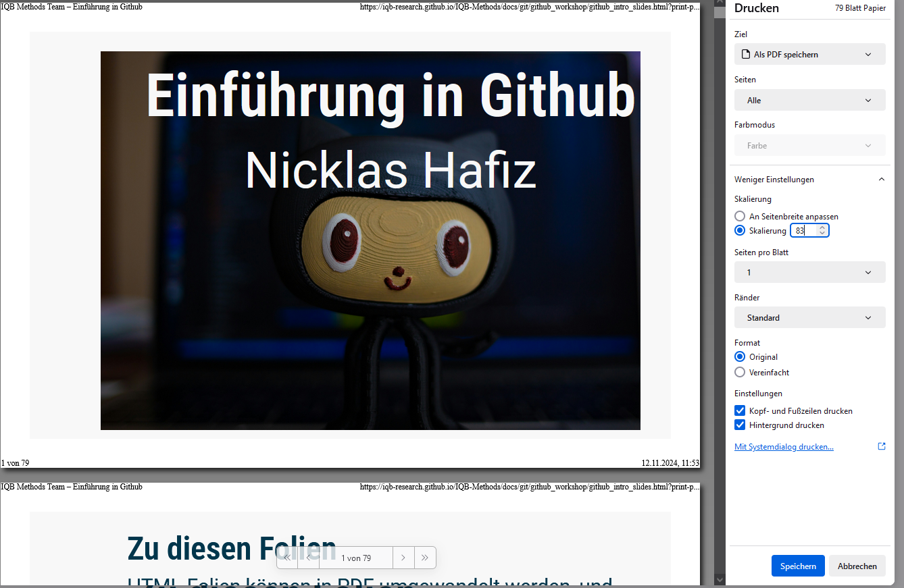The image size is (904, 588).
Task: Disable 'Hintergrund drucken' checkbox
Action: (x=740, y=425)
